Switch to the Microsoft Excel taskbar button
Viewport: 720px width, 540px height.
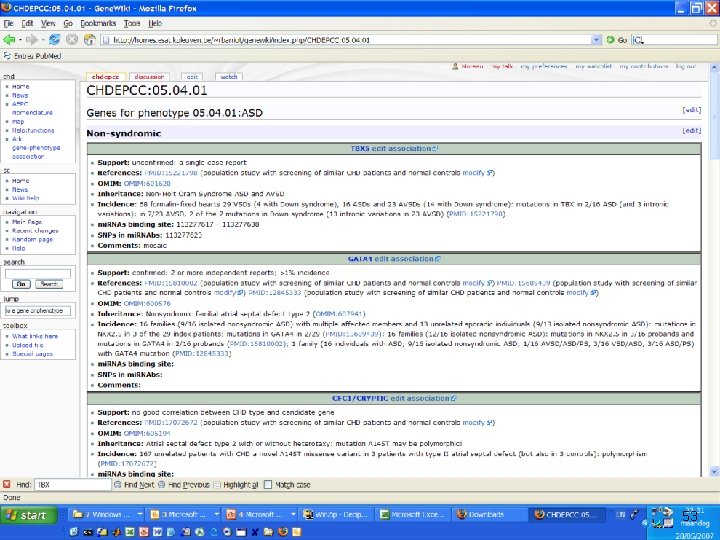412,515
